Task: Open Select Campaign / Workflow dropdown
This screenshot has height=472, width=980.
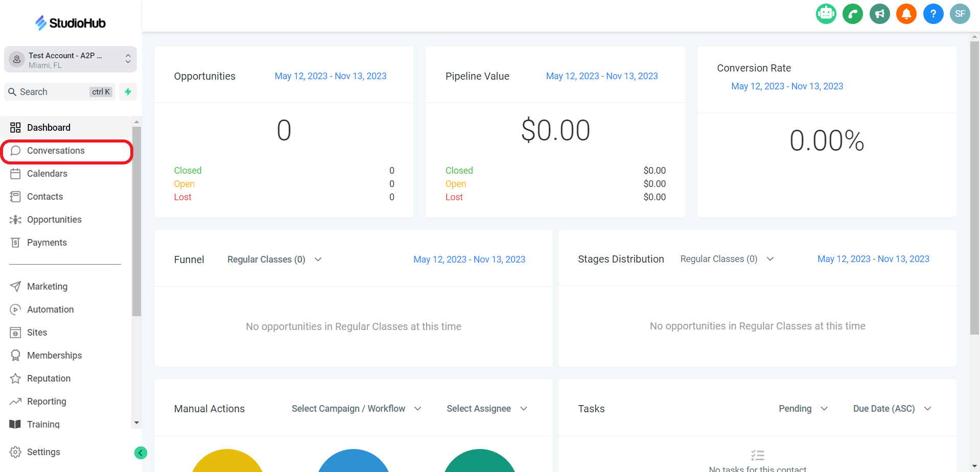Action: pyautogui.click(x=356, y=409)
